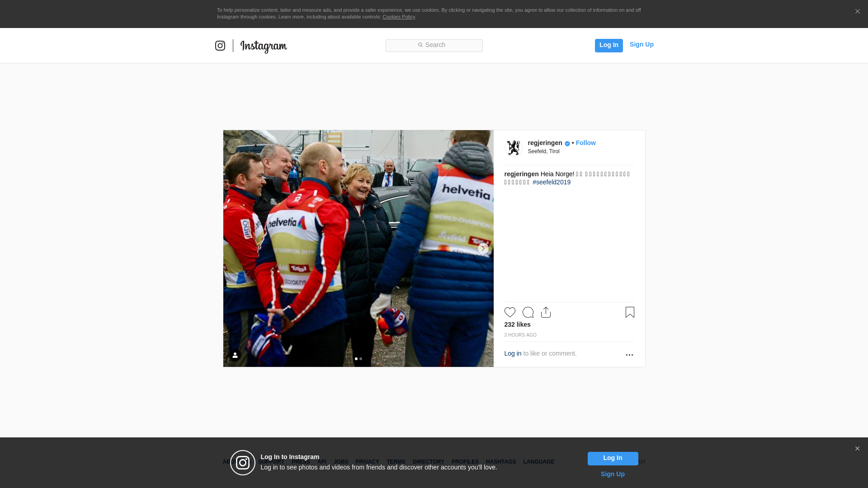
Task: Open PROFILES footer link
Action: pyautogui.click(x=465, y=462)
